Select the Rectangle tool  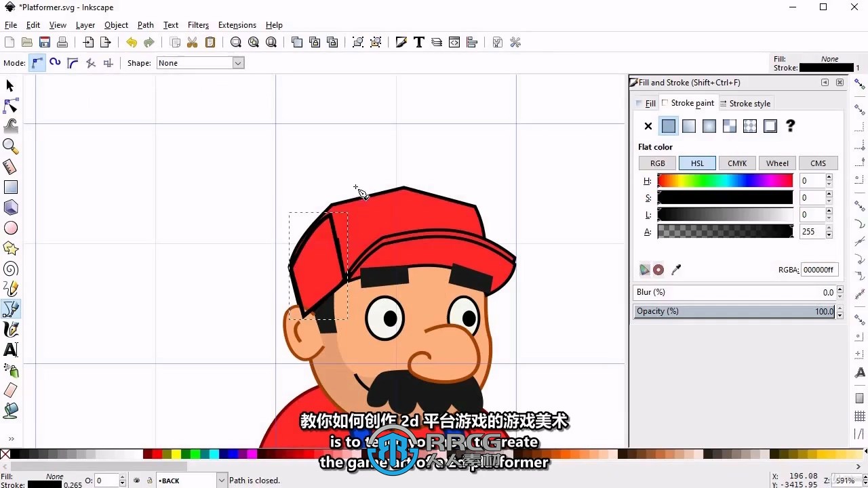click(x=10, y=187)
